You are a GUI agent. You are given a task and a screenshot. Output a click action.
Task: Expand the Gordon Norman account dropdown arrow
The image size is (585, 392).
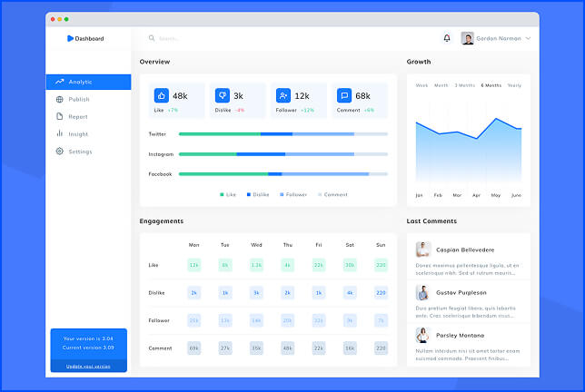point(528,38)
